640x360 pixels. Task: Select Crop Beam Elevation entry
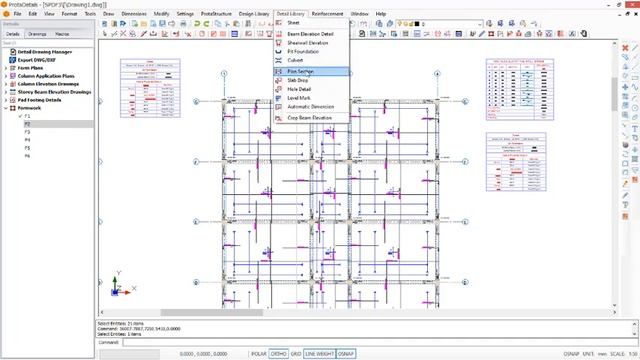[311, 118]
